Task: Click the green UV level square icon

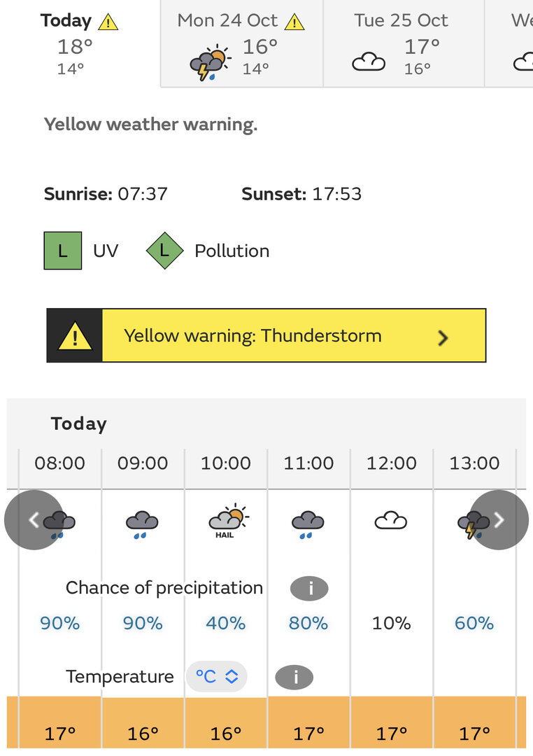Action: point(63,251)
